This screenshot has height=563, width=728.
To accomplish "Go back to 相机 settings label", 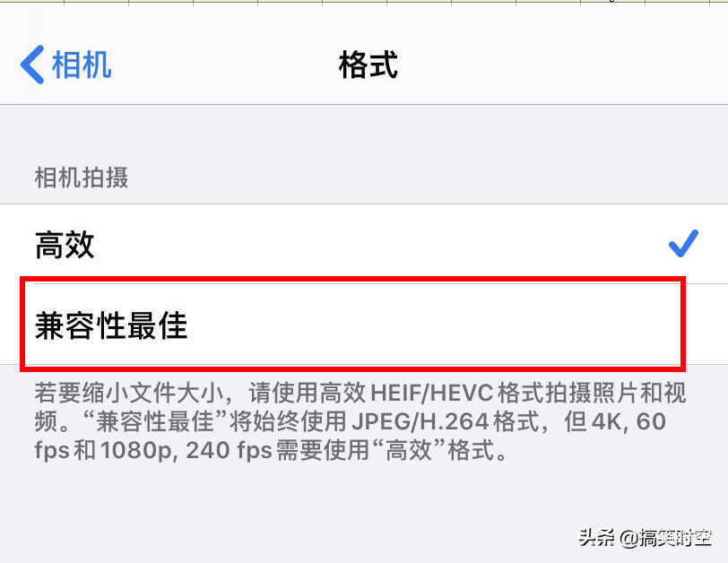I will (x=82, y=65).
